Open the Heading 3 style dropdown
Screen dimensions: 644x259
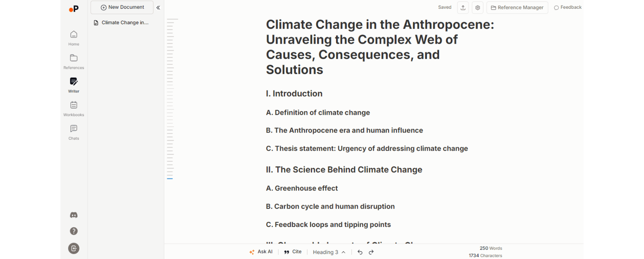(x=329, y=252)
